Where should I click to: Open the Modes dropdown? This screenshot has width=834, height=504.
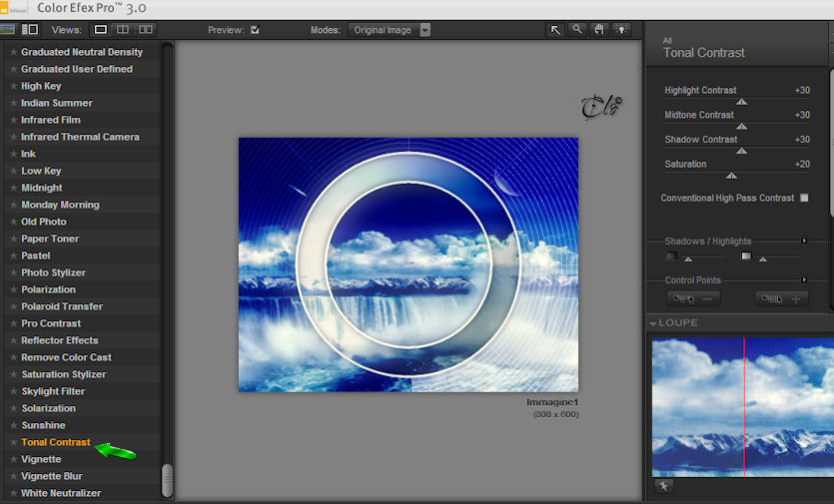390,30
